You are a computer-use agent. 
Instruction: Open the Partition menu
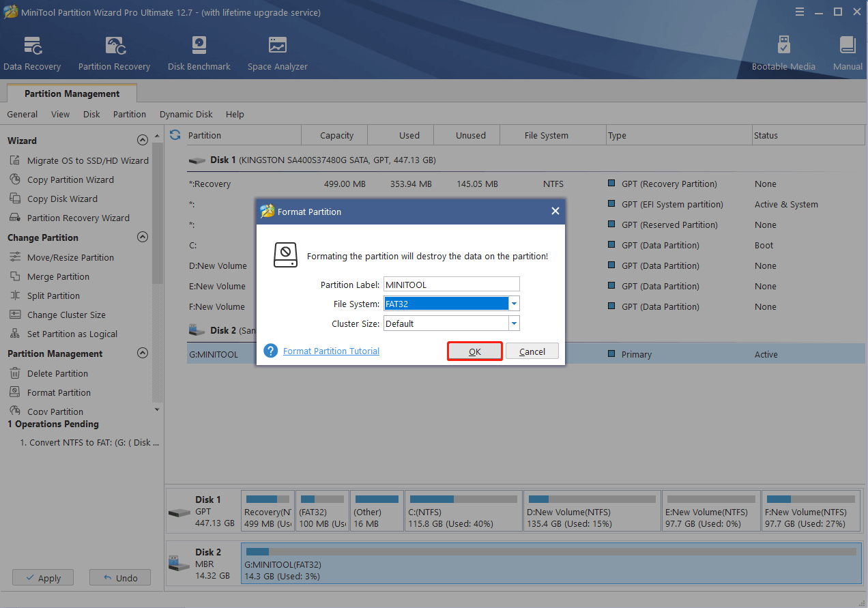pyautogui.click(x=130, y=114)
